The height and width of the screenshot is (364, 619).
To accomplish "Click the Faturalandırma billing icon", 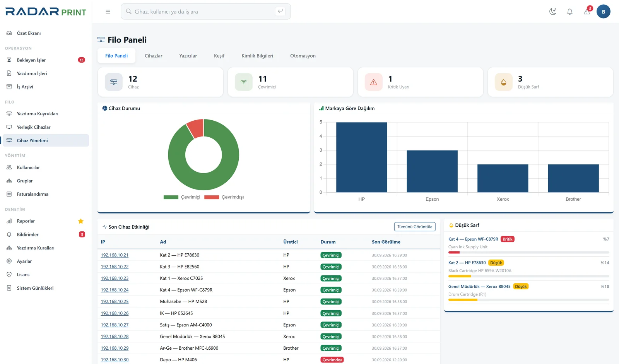I will [x=9, y=194].
